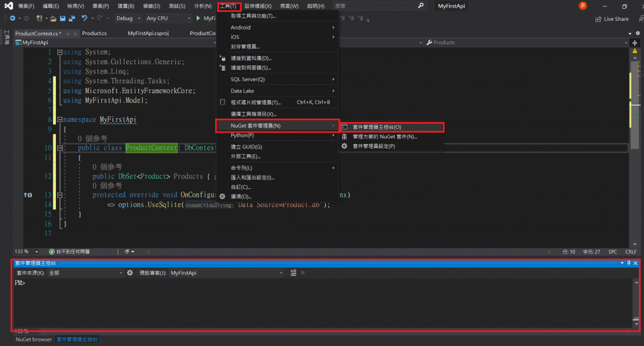Click the Connect to Server menu icon
644x346 pixels.
pyautogui.click(x=223, y=68)
